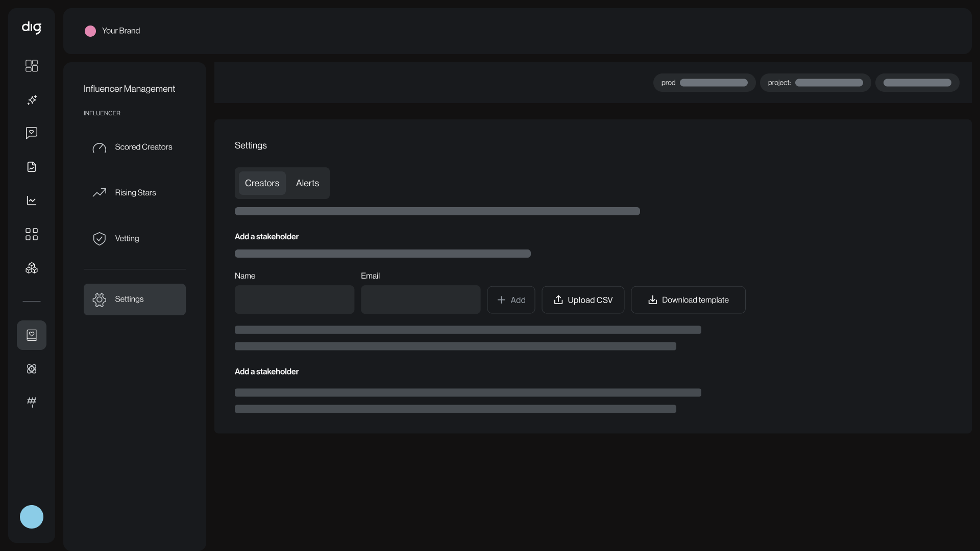The image size is (980, 551).
Task: Open the prod environment selector pill
Action: pos(704,83)
